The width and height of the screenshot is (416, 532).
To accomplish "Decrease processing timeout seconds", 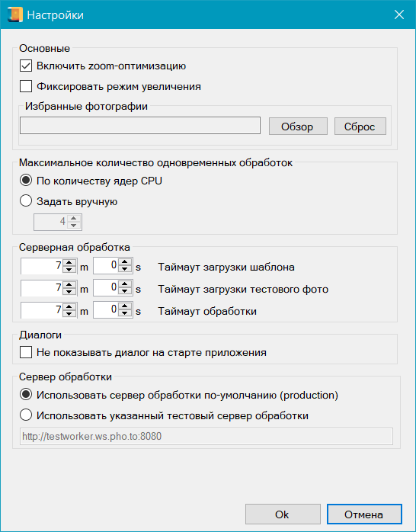I will click(125, 313).
